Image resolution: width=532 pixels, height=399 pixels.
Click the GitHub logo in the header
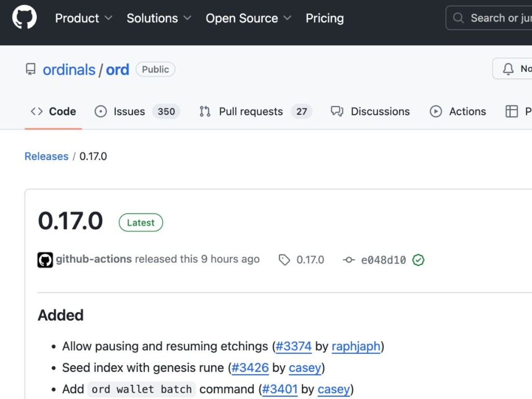pyautogui.click(x=23, y=17)
